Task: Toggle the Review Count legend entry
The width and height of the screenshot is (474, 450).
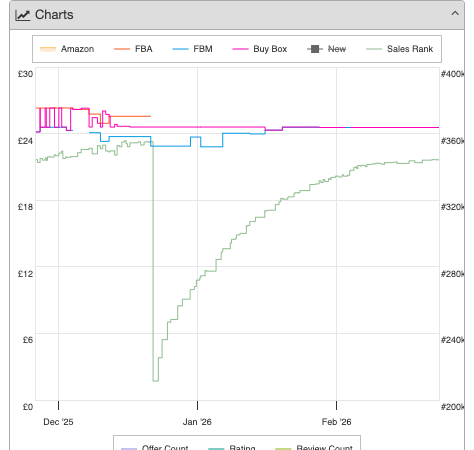Action: point(314,447)
